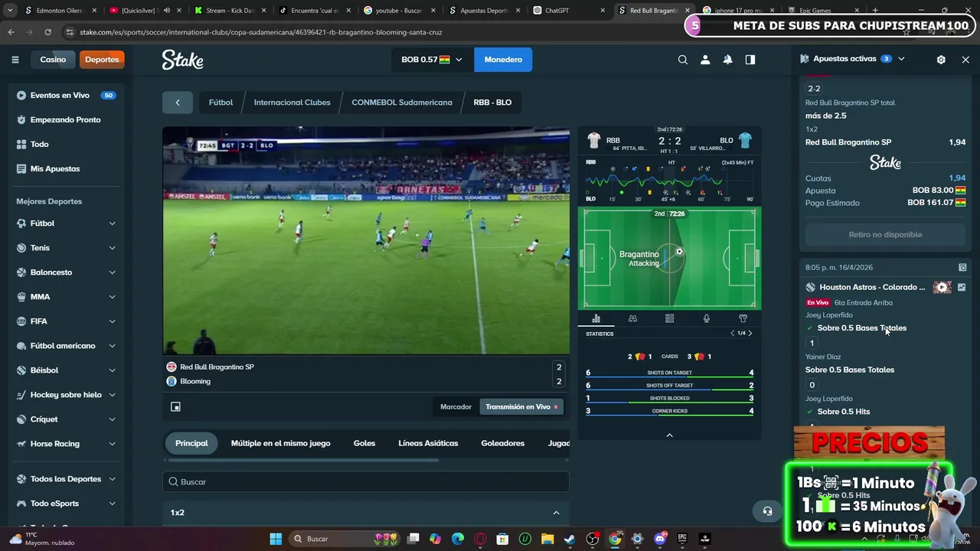This screenshot has width=980, height=551.
Task: Reload the browser page
Action: coord(47,32)
